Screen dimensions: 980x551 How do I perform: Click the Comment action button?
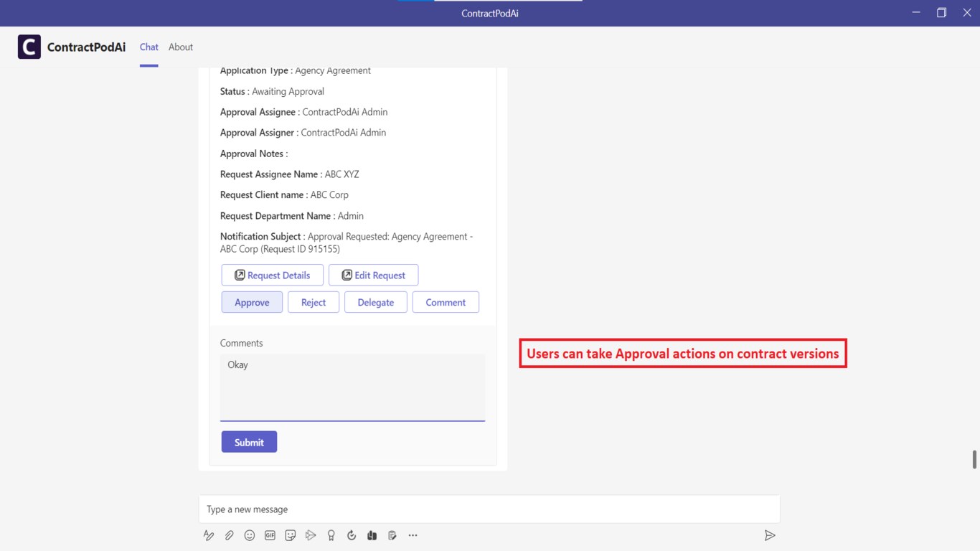coord(446,302)
